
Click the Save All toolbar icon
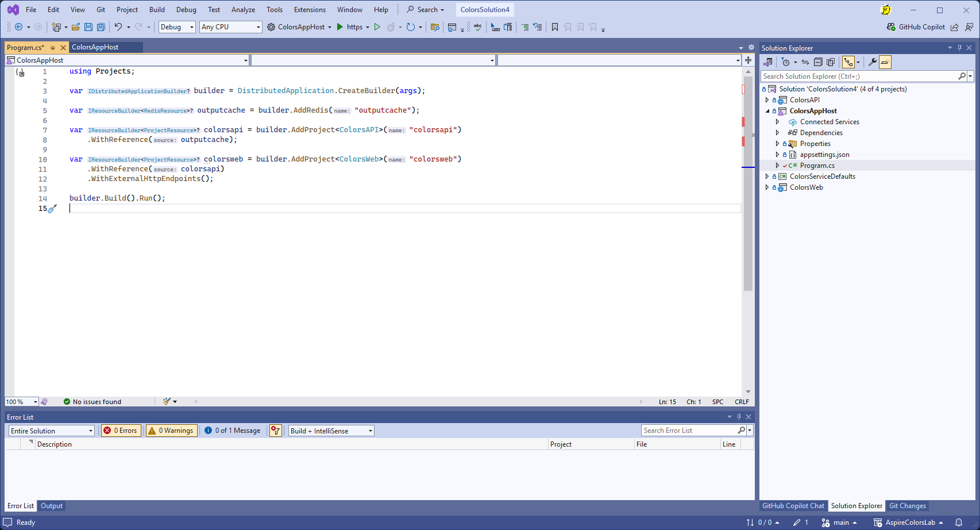[101, 27]
